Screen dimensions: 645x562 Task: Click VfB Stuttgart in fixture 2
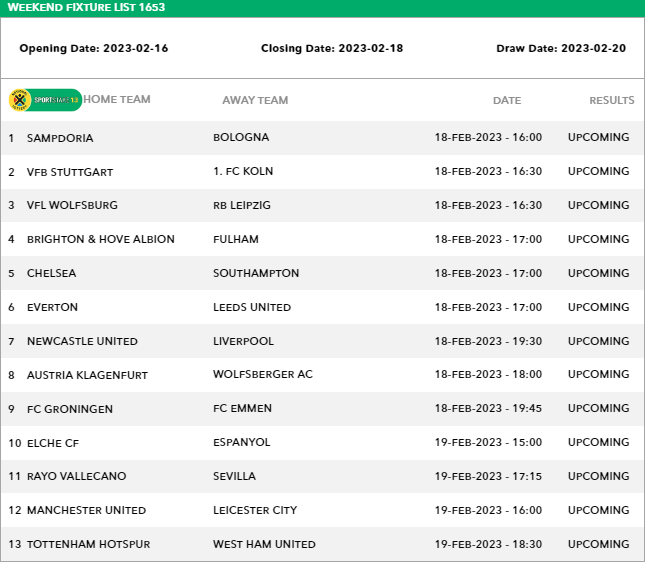pos(70,172)
